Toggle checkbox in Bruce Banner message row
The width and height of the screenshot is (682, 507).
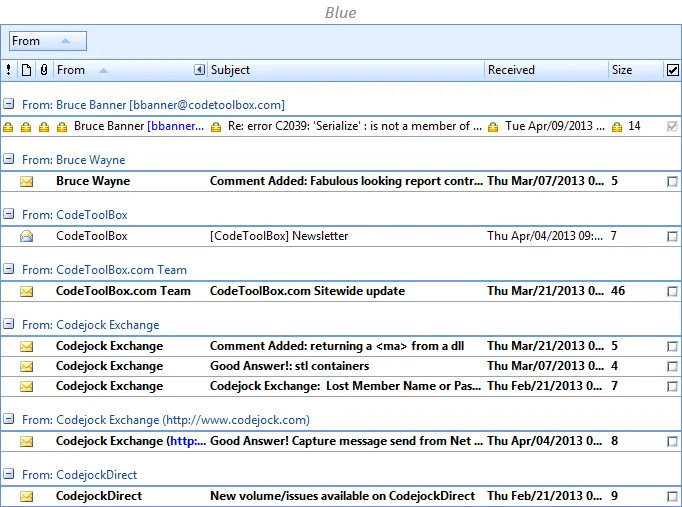[672, 127]
